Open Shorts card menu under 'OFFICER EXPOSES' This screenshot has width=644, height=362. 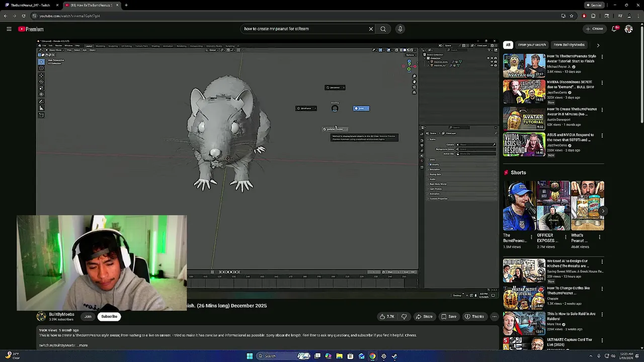566,237
